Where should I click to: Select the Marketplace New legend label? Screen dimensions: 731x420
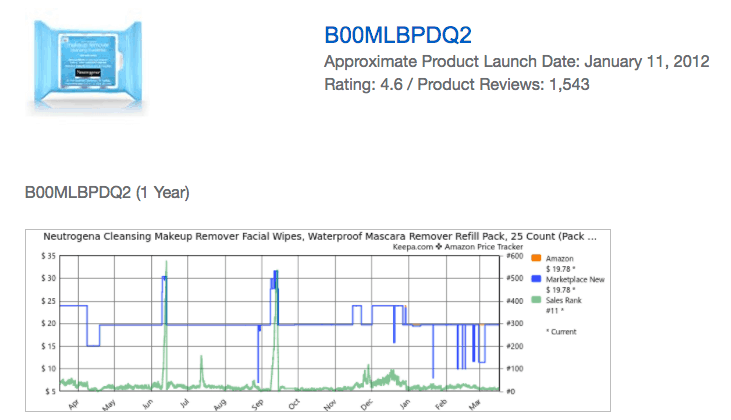(x=575, y=279)
